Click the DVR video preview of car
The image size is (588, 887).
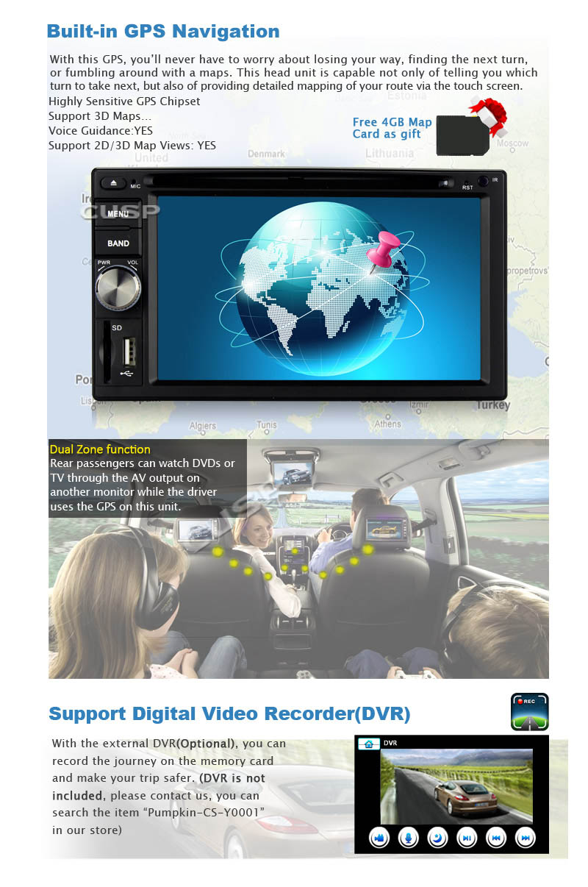point(456,786)
